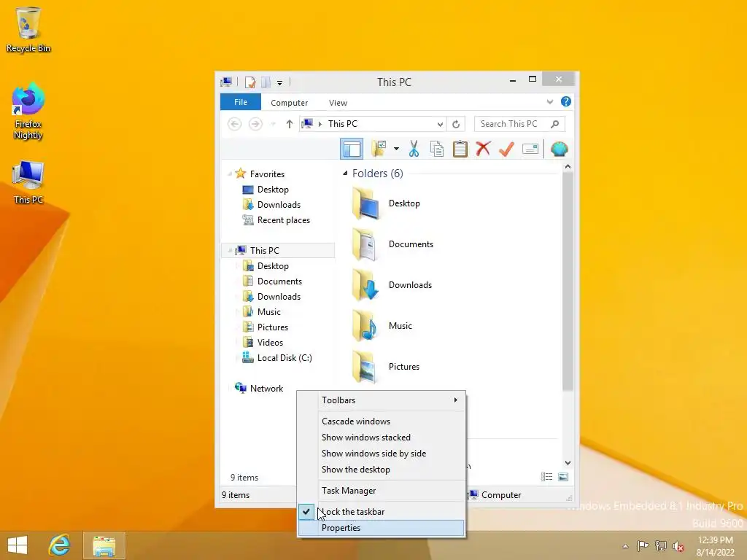Screen dimensions: 747x560
Task: Open the Computer ribbon tab
Action: pyautogui.click(x=289, y=103)
